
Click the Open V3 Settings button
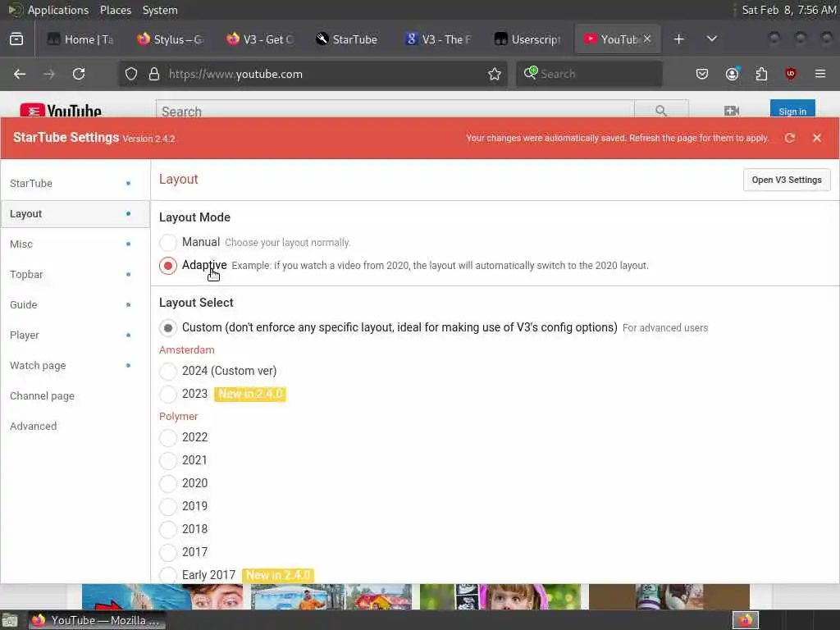pos(787,180)
